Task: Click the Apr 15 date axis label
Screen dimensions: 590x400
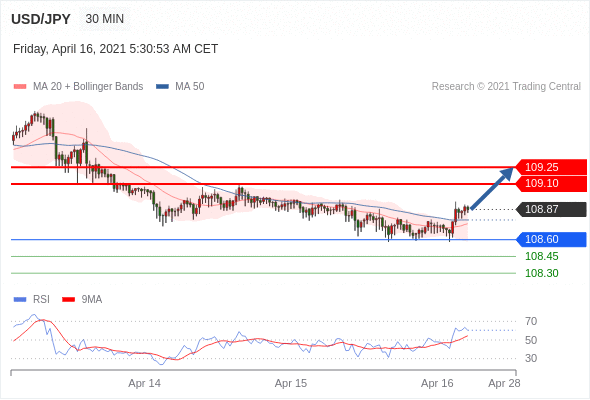Action: pyautogui.click(x=291, y=383)
